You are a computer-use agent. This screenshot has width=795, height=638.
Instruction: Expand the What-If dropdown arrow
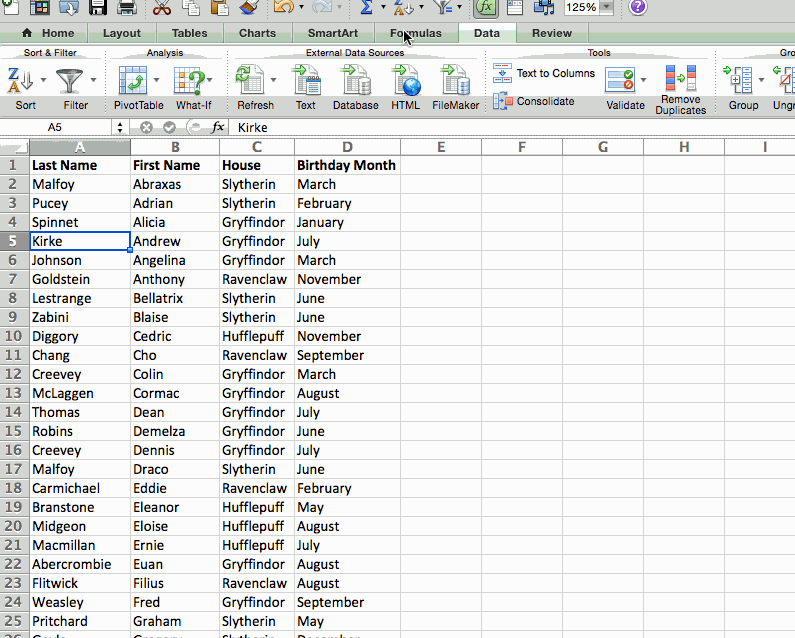[x=209, y=80]
